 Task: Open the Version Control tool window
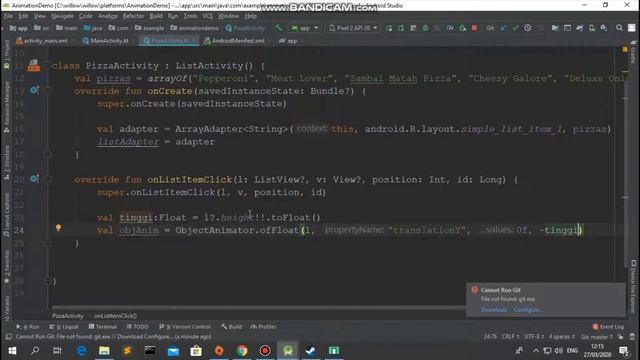pyautogui.click(x=184, y=327)
